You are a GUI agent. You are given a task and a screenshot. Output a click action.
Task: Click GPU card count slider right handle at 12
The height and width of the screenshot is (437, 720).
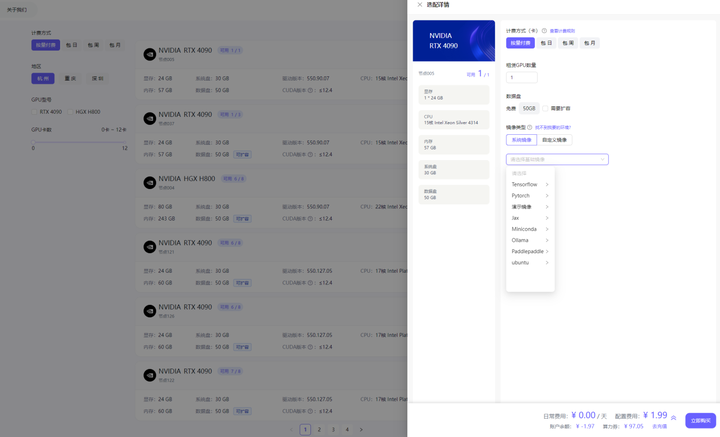coord(124,142)
